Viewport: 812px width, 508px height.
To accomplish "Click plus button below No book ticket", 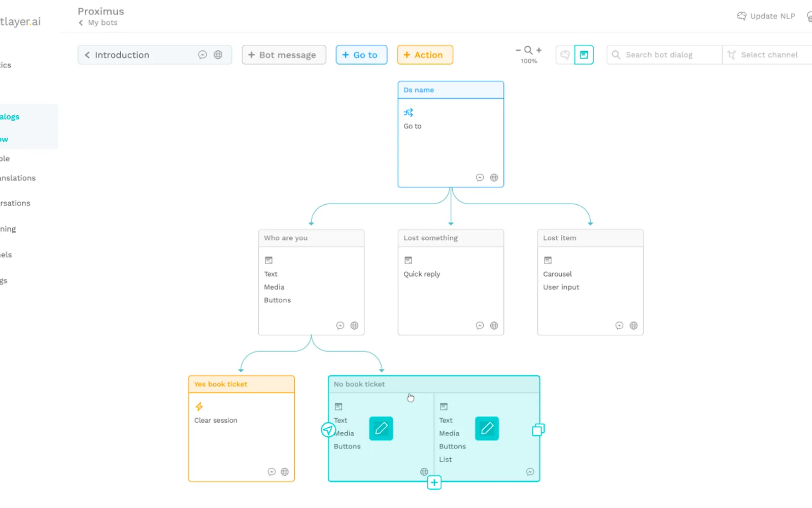I will 434,482.
